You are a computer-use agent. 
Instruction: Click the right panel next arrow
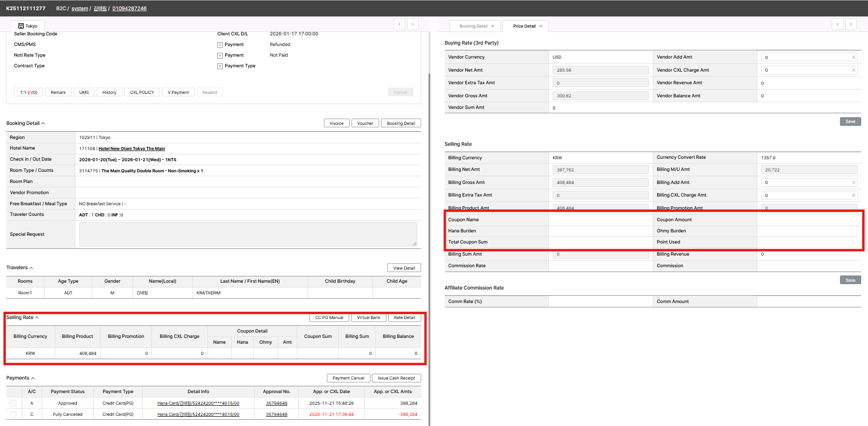[x=851, y=24]
